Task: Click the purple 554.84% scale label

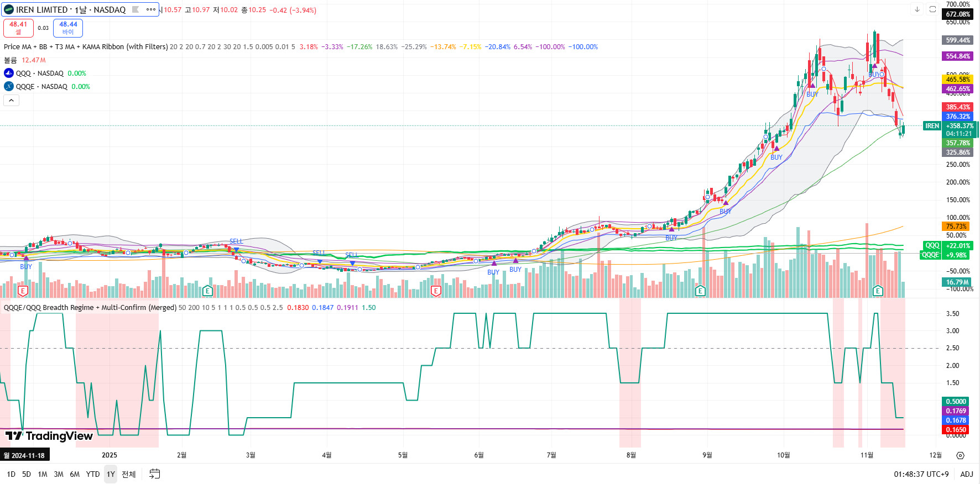Action: [x=957, y=56]
